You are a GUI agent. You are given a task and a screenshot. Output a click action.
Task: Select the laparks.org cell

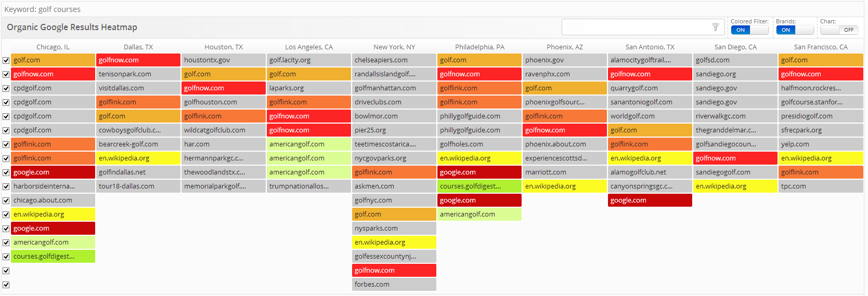(309, 88)
